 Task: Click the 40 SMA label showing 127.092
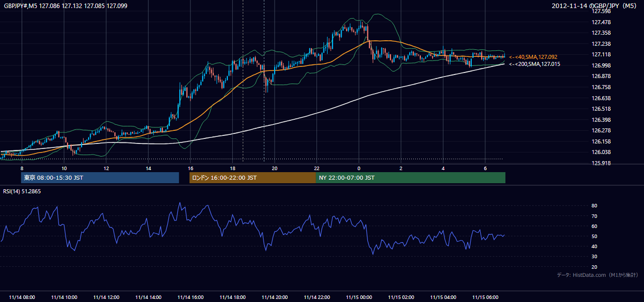click(533, 57)
